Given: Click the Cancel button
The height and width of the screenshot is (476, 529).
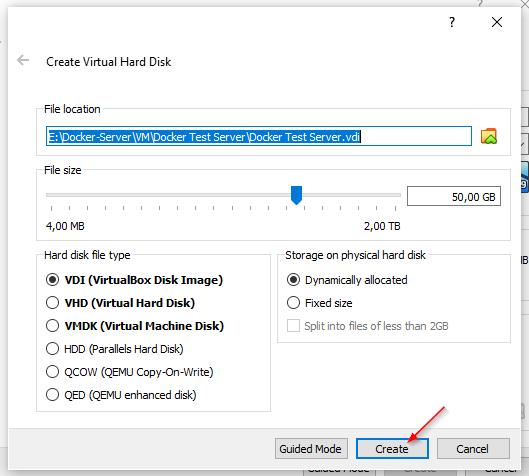Looking at the screenshot, I should [x=473, y=449].
